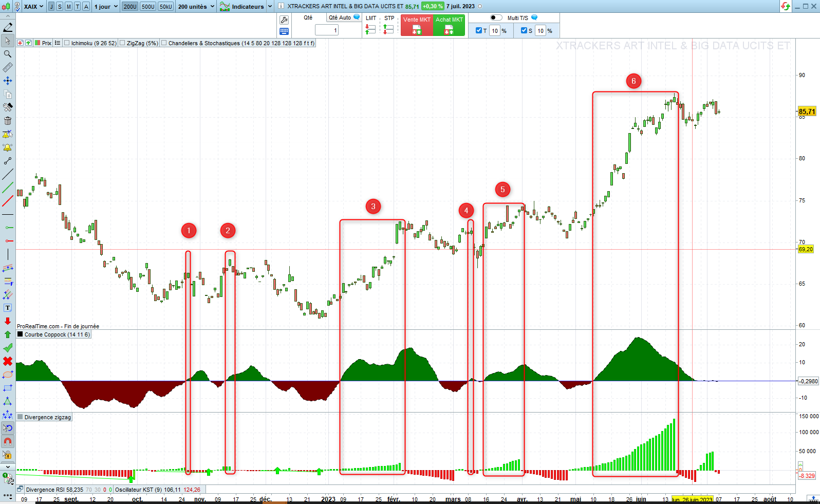The height and width of the screenshot is (504, 820).
Task: Toggle the magnet snap mode
Action: pyautogui.click(x=8, y=441)
